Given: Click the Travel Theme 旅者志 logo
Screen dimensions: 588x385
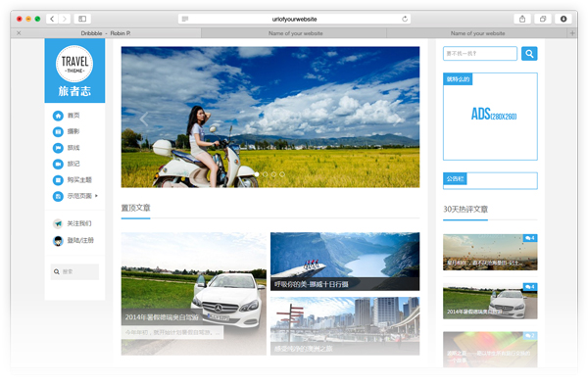Looking at the screenshot, I should click(x=74, y=71).
